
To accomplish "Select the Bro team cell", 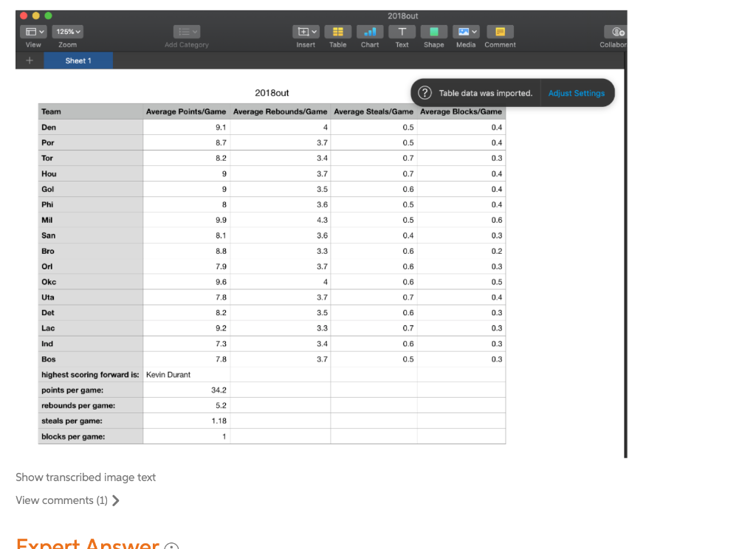I will (x=91, y=251).
